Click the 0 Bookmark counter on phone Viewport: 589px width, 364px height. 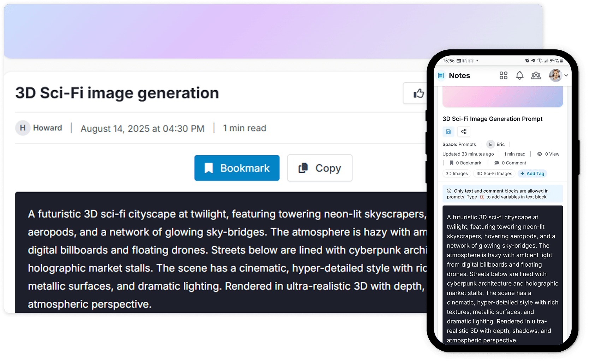point(465,163)
